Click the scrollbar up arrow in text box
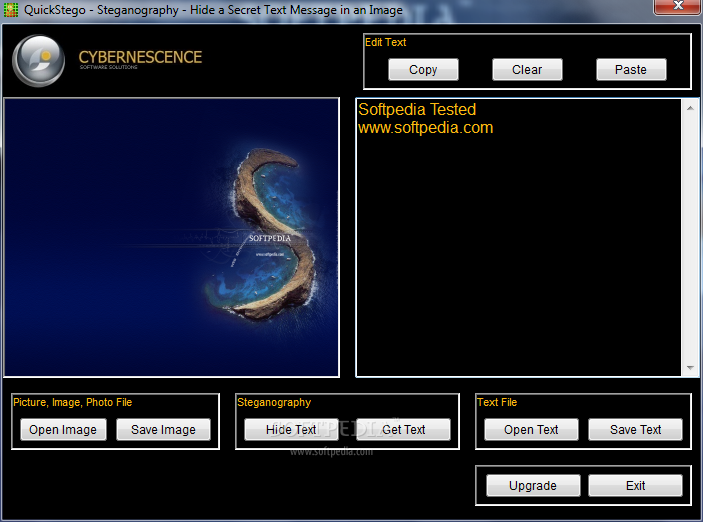 [x=690, y=108]
